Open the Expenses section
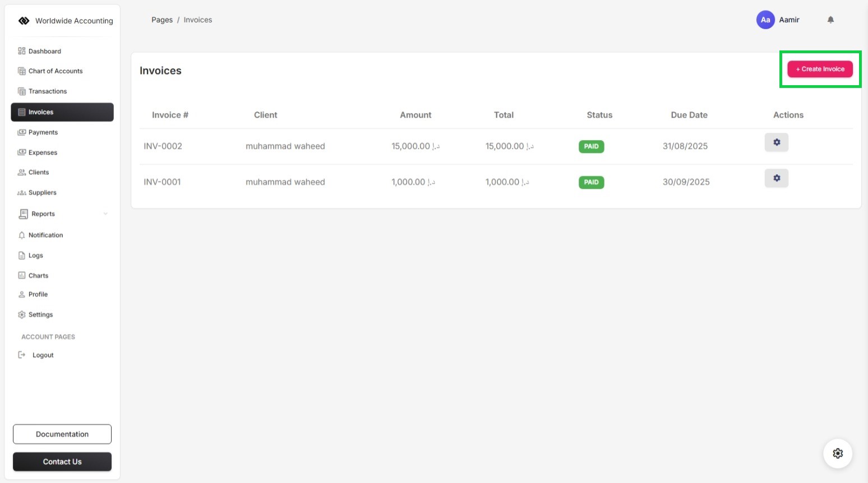Image resolution: width=868 pixels, height=483 pixels. [43, 152]
